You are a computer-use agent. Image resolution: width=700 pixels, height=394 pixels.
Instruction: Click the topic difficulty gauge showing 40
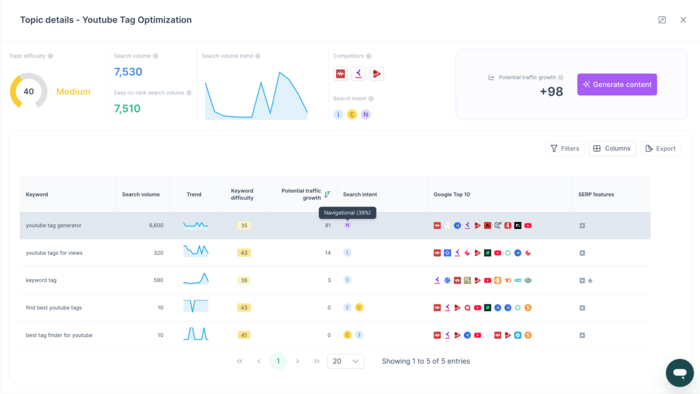[x=29, y=91]
